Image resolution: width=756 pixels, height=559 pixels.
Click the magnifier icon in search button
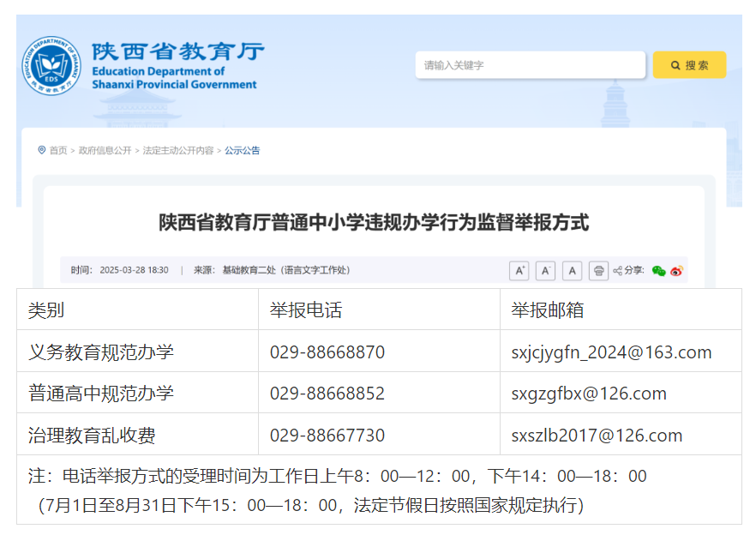coord(673,65)
